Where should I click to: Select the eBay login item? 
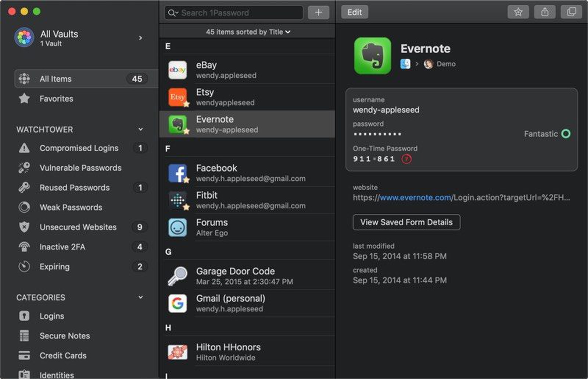(247, 70)
